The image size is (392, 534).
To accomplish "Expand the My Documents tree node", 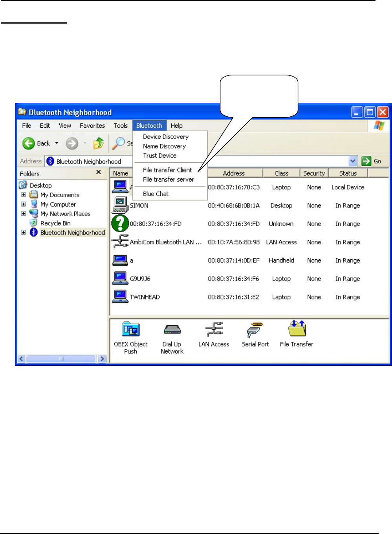I will 24,195.
